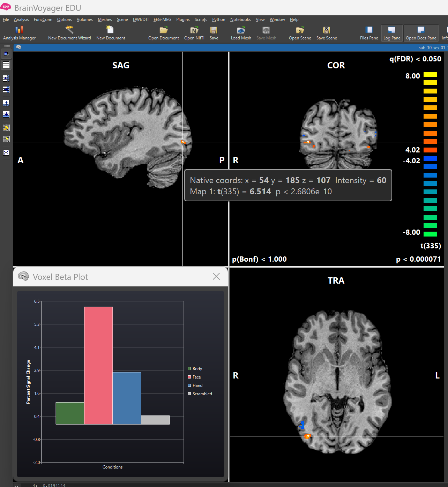Open the File menu

coord(6,20)
